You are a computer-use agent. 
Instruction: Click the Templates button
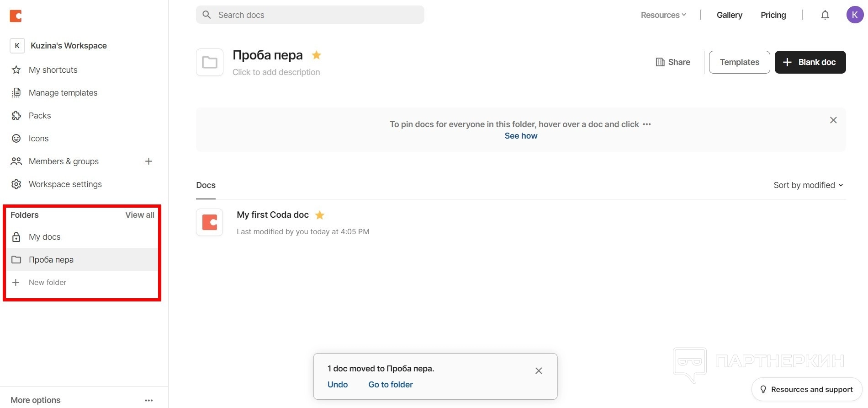click(x=739, y=62)
